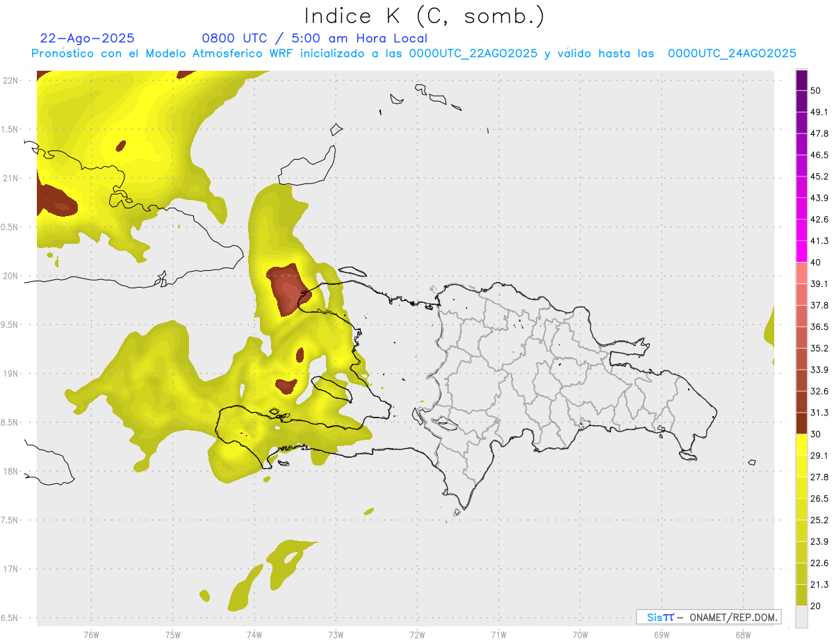This screenshot has width=834, height=644.
Task: Click the '7.5N' latitude label
Action: click(9, 520)
